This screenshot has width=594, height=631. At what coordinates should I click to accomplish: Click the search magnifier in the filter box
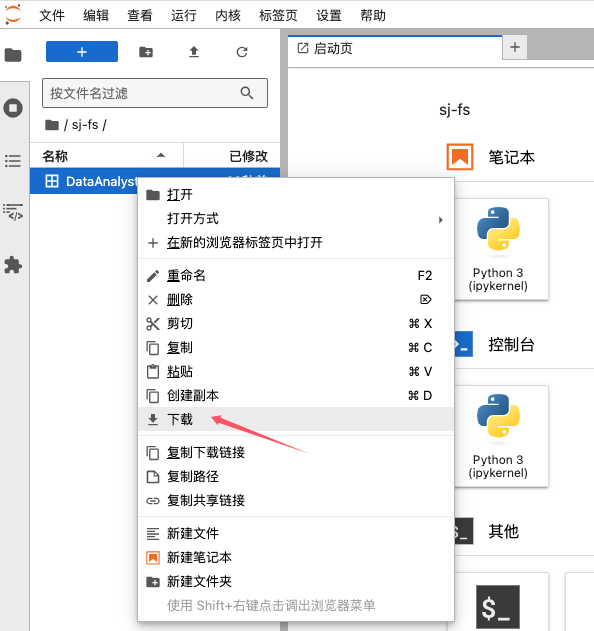click(x=247, y=93)
